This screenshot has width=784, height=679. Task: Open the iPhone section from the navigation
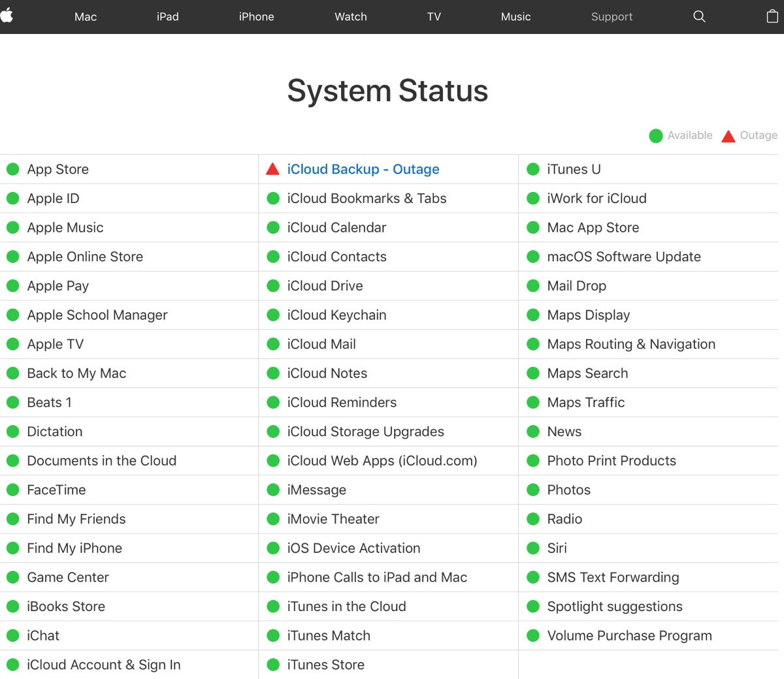coord(256,17)
